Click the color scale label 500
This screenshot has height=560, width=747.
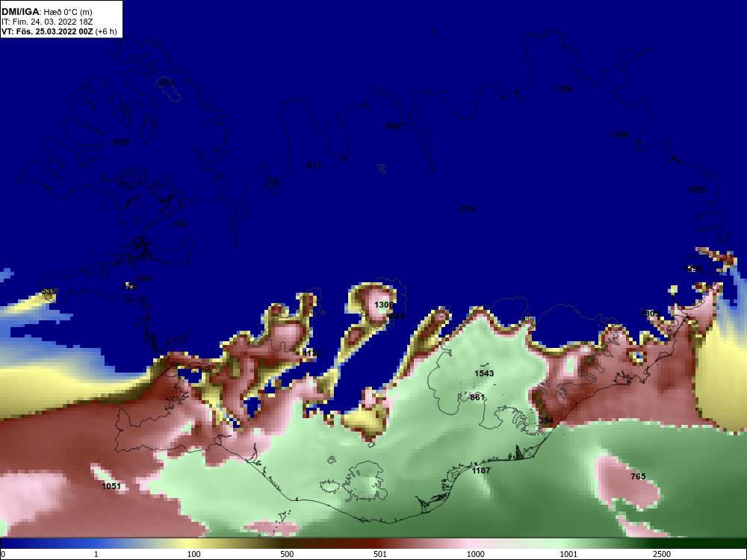point(287,554)
